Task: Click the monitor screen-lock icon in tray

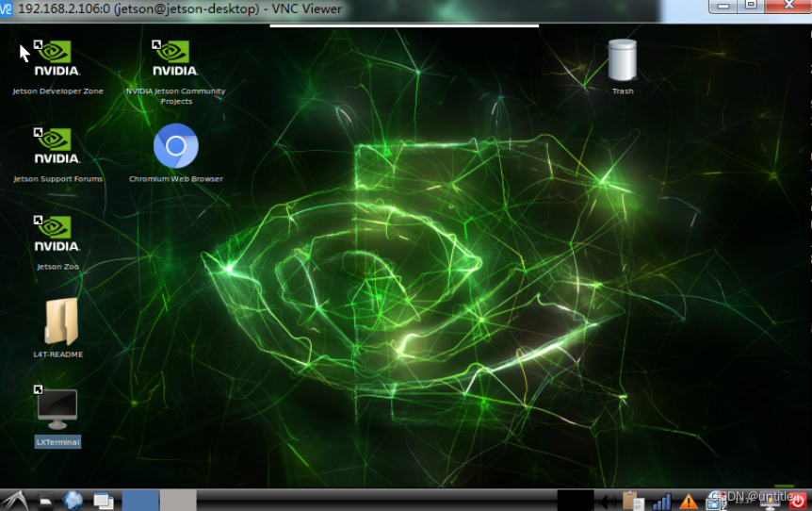Action: coord(771,502)
